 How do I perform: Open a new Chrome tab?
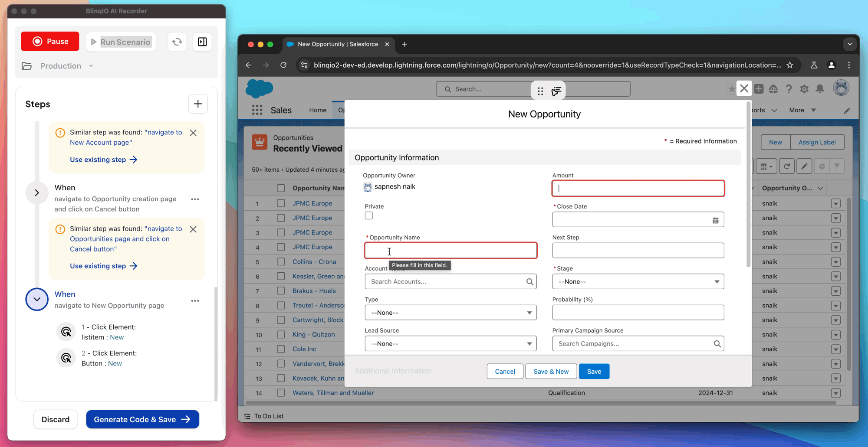[404, 44]
